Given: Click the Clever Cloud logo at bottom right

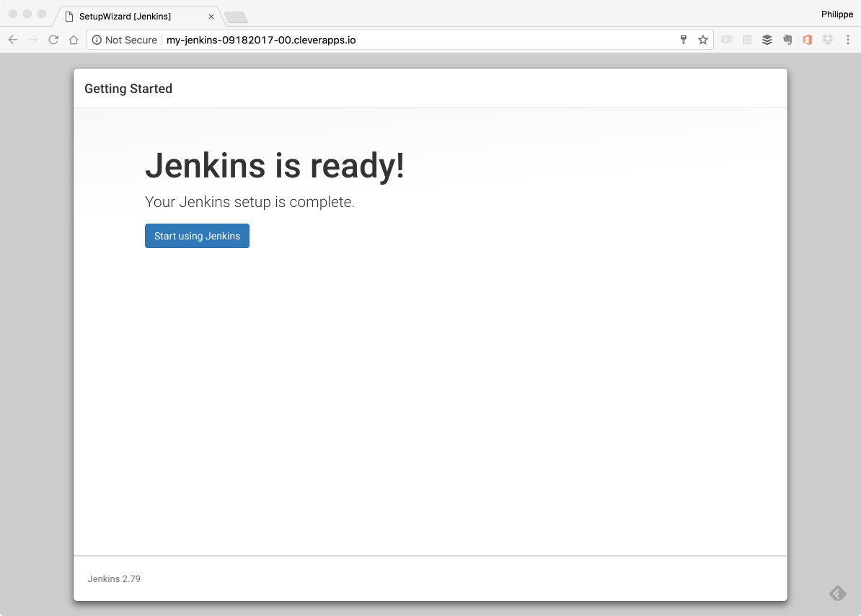Looking at the screenshot, I should point(837,593).
